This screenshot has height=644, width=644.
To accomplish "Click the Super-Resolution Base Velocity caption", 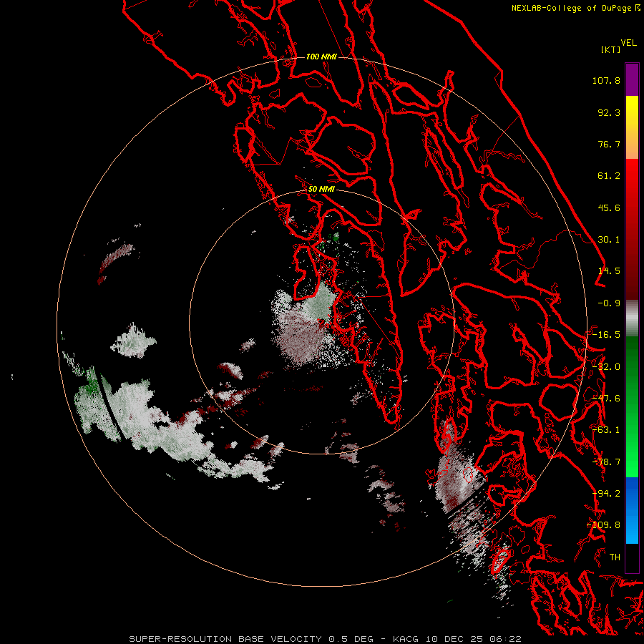I will (x=326, y=639).
